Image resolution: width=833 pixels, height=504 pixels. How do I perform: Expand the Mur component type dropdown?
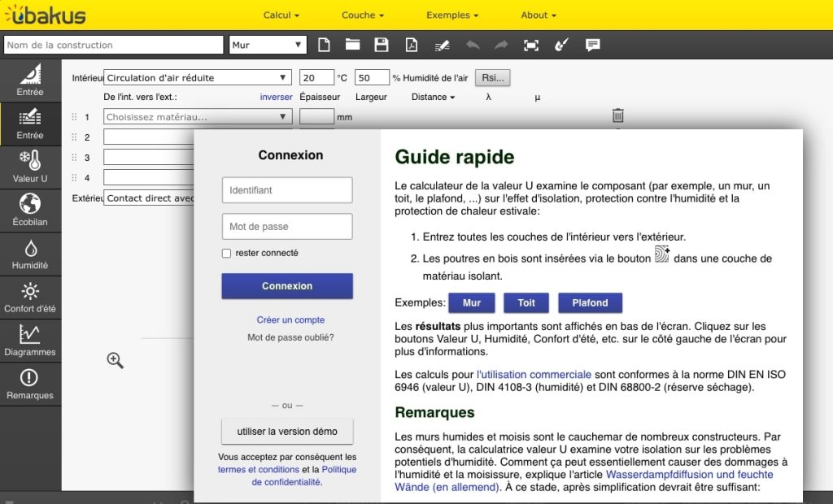(268, 45)
